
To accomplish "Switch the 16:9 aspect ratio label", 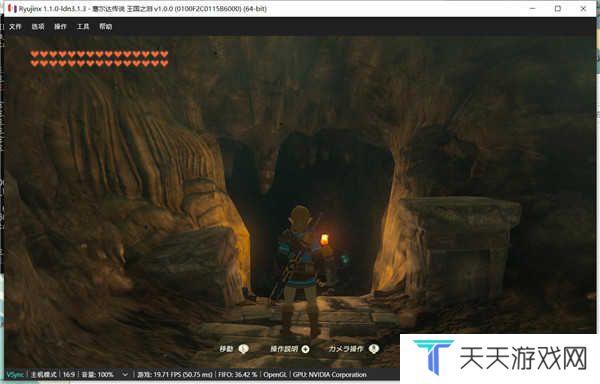I will tap(69, 374).
